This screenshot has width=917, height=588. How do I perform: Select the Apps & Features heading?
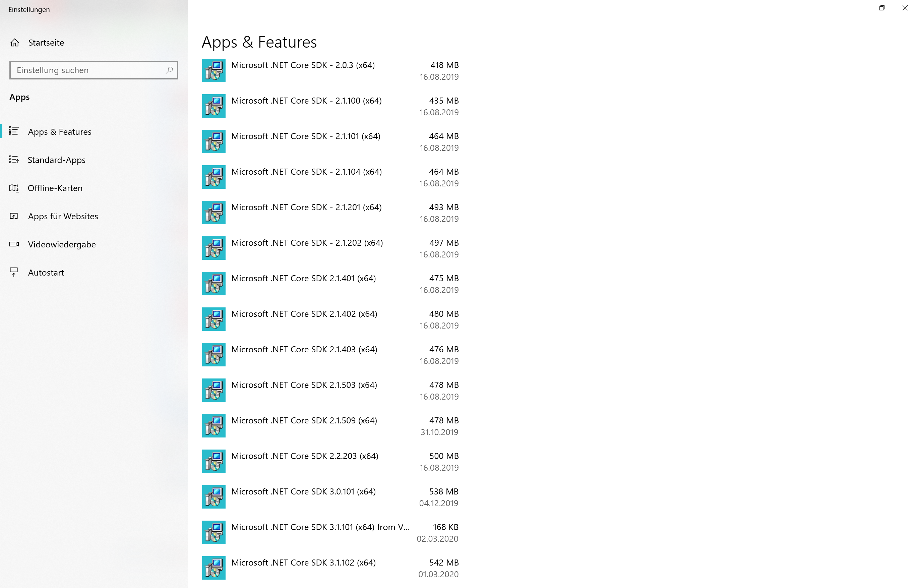(x=259, y=42)
